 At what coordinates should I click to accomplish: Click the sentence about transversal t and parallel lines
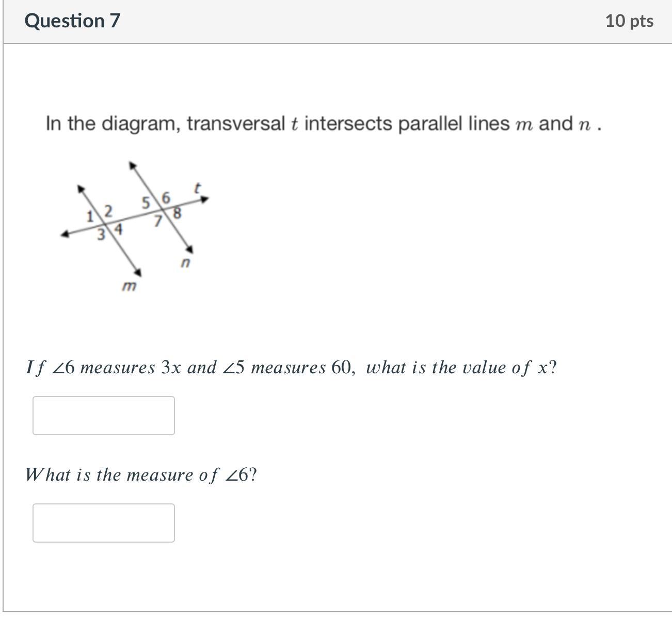click(324, 124)
